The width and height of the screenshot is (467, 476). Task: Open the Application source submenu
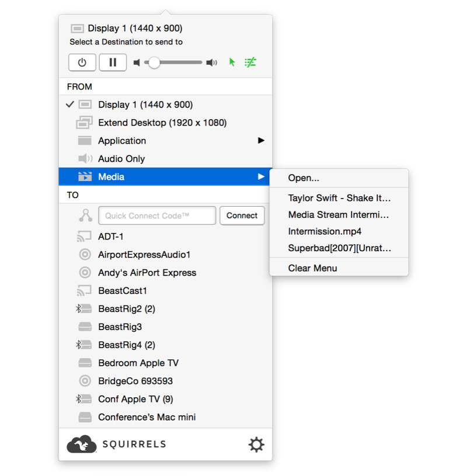(x=165, y=141)
